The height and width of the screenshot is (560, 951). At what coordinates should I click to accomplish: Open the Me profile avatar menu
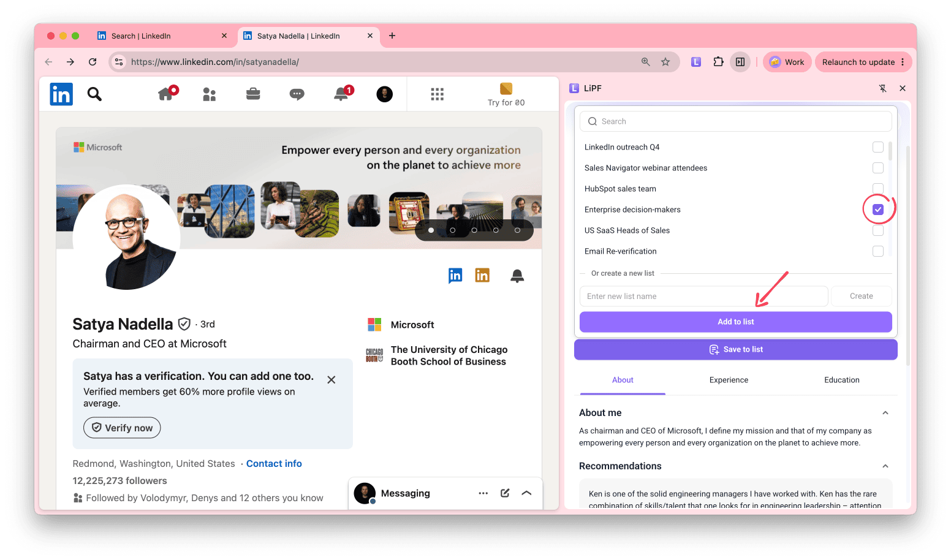pos(385,94)
